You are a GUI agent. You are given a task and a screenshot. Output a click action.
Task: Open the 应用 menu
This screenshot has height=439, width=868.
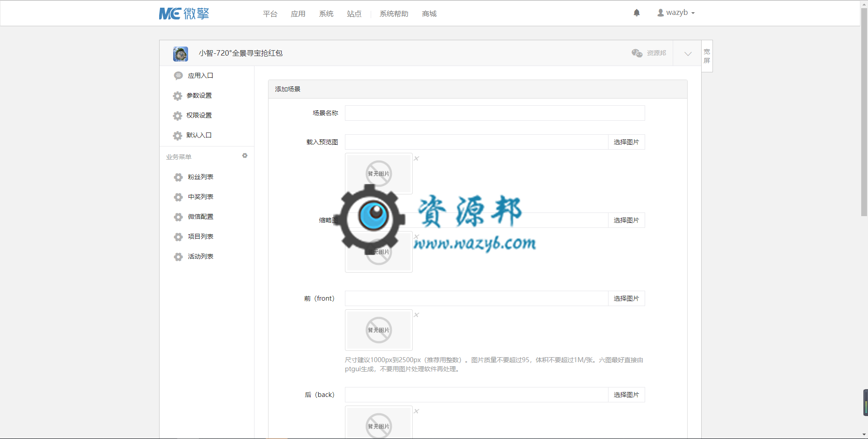point(298,14)
